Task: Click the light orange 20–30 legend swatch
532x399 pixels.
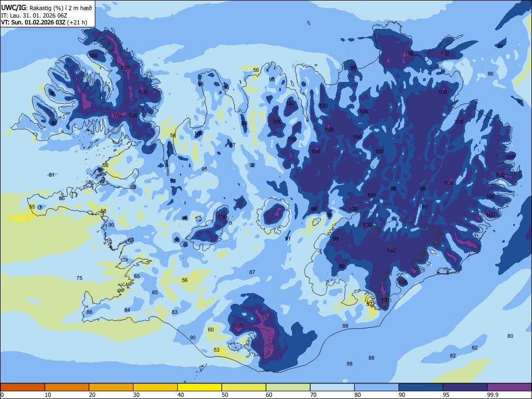Action: [111, 387]
